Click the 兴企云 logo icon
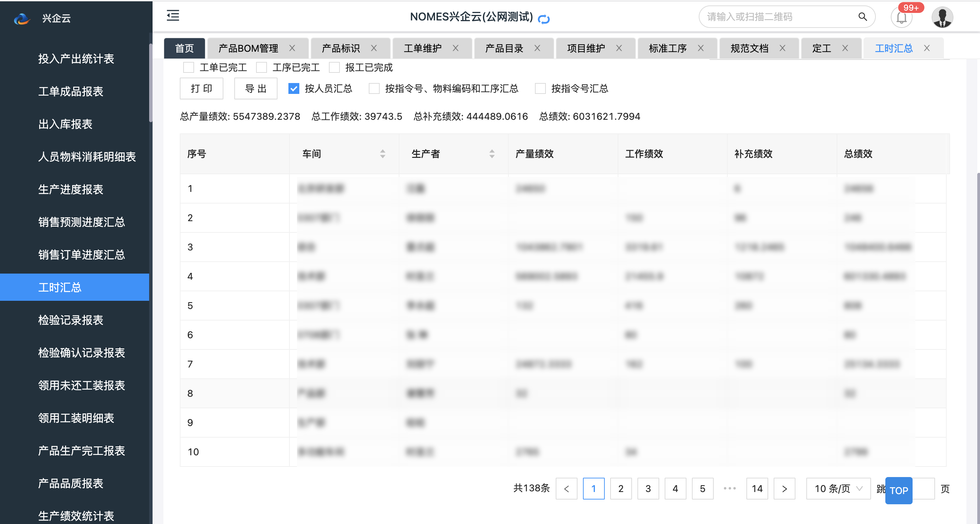Viewport: 980px width, 524px height. [x=22, y=18]
